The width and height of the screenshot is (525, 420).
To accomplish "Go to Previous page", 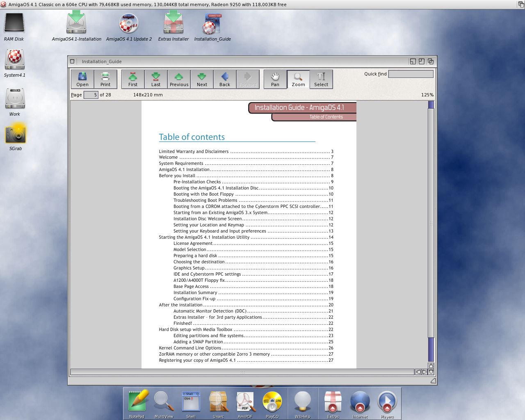I will tap(179, 79).
